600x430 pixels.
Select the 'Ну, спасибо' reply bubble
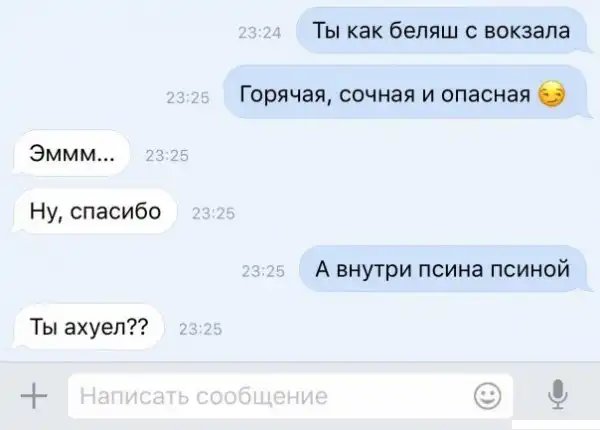tap(95, 211)
